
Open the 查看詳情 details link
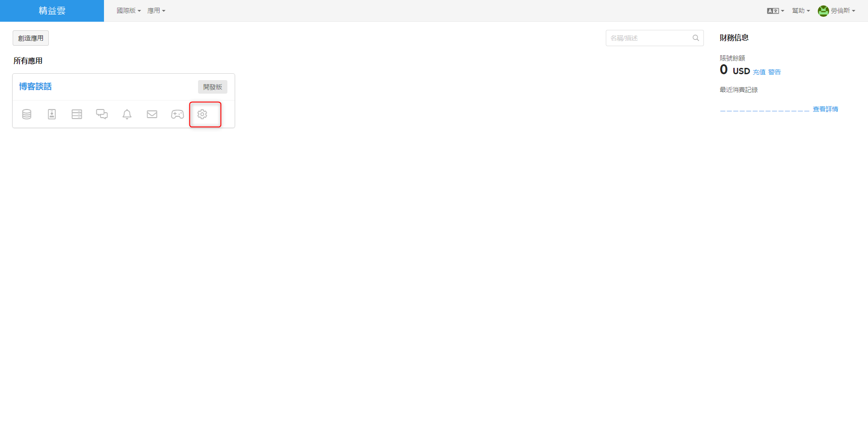click(x=826, y=109)
